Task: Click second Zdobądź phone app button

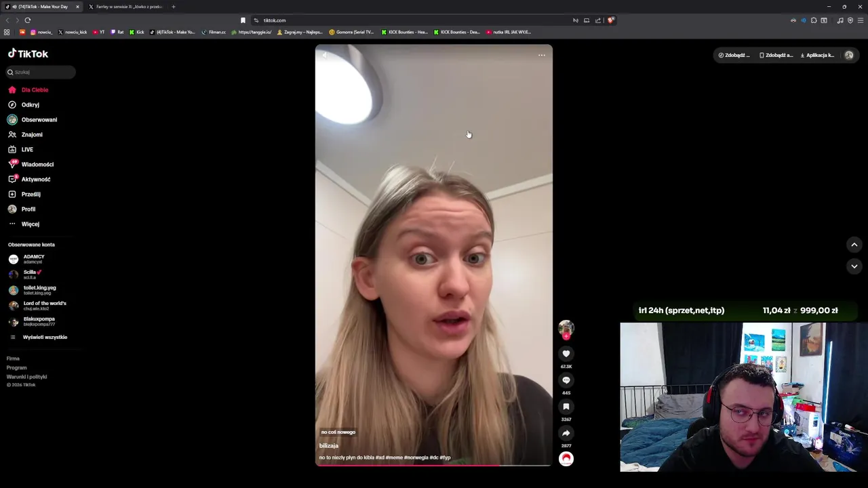Action: click(x=776, y=56)
